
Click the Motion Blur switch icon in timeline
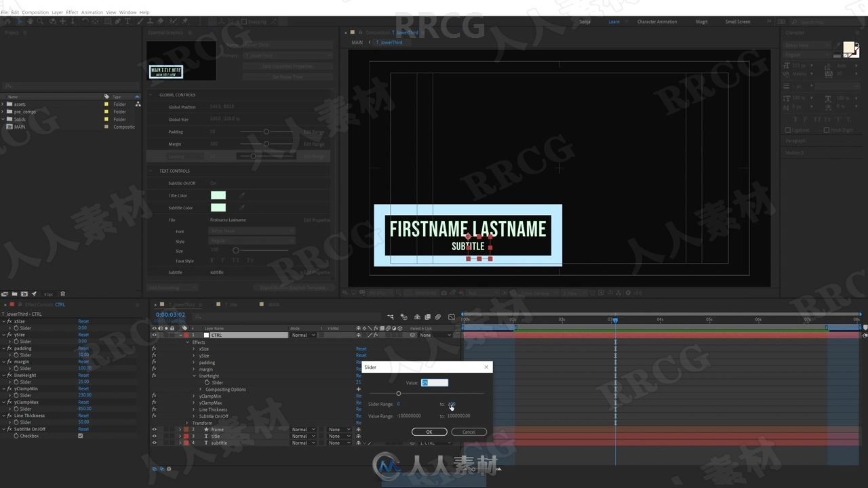pyautogui.click(x=437, y=317)
